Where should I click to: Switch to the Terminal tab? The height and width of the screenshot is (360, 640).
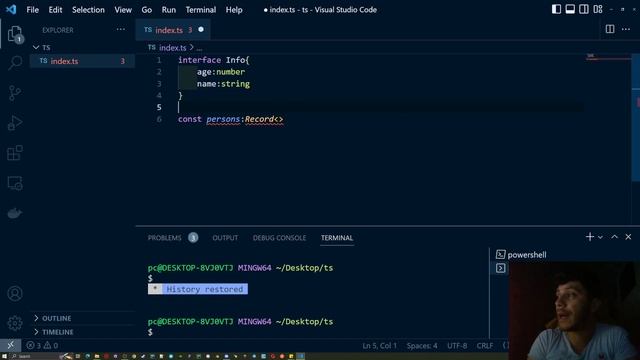click(x=337, y=238)
